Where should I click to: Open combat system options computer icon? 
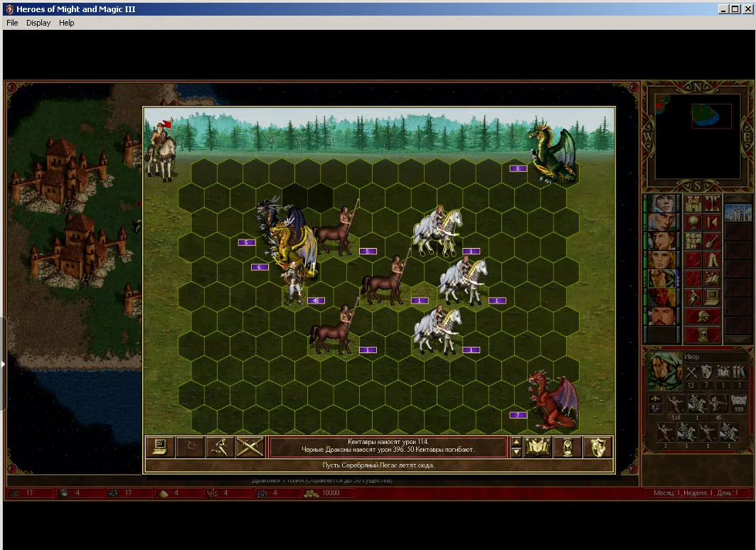tap(160, 447)
